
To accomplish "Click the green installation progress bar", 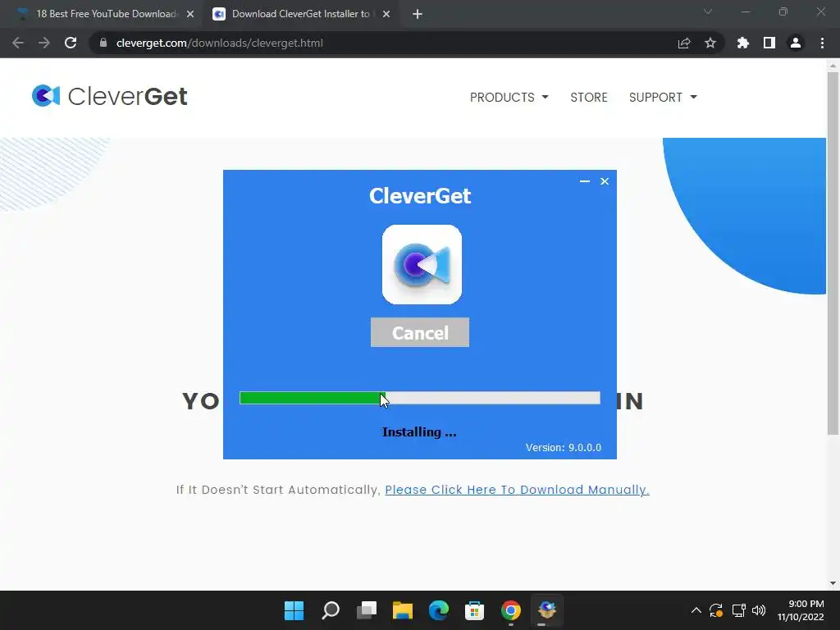I will pyautogui.click(x=419, y=398).
